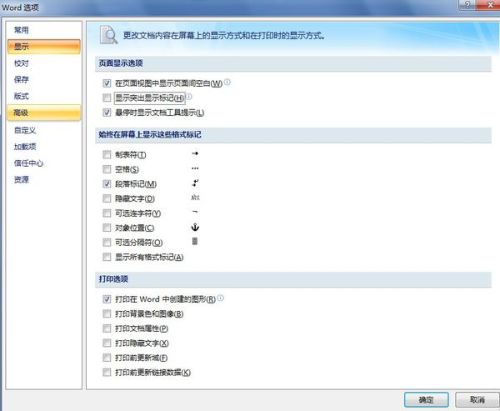Switch to the 保存 (Save) category
500x411 pixels.
tap(21, 80)
